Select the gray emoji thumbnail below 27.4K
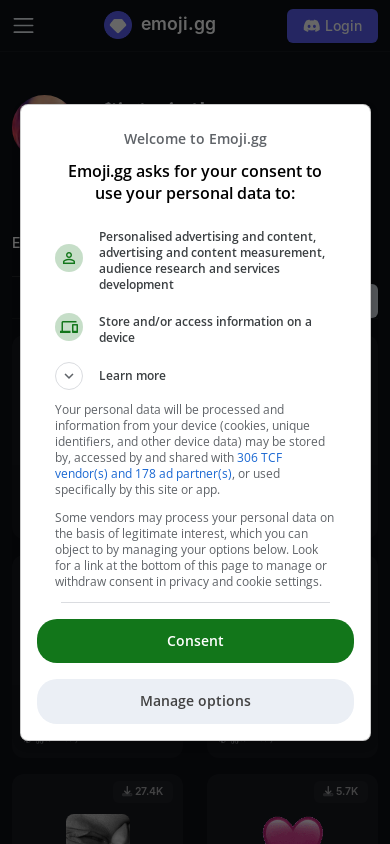This screenshot has height=844, width=390. (98, 829)
